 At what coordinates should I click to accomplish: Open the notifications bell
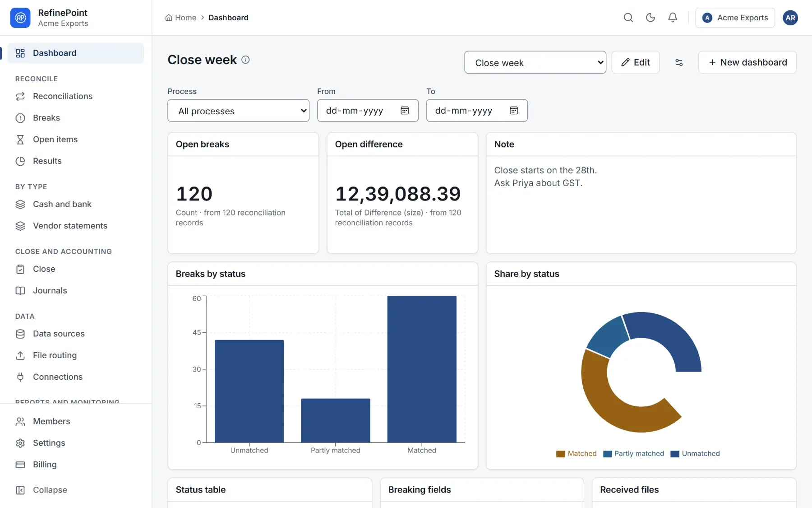click(672, 18)
